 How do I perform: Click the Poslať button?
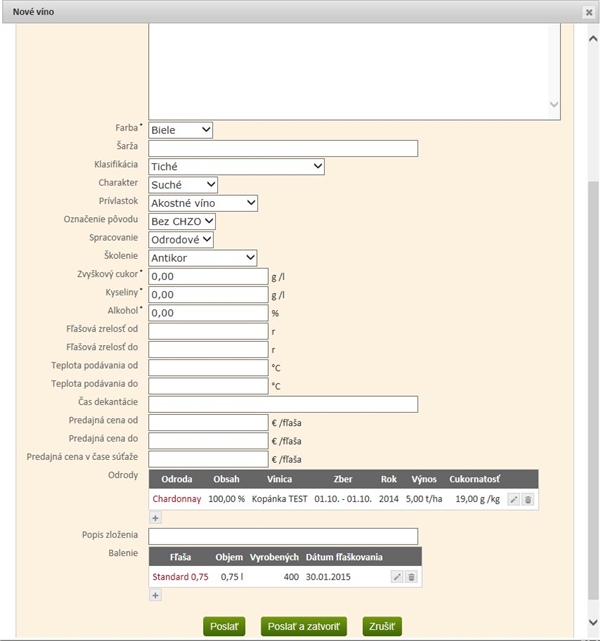click(x=224, y=626)
